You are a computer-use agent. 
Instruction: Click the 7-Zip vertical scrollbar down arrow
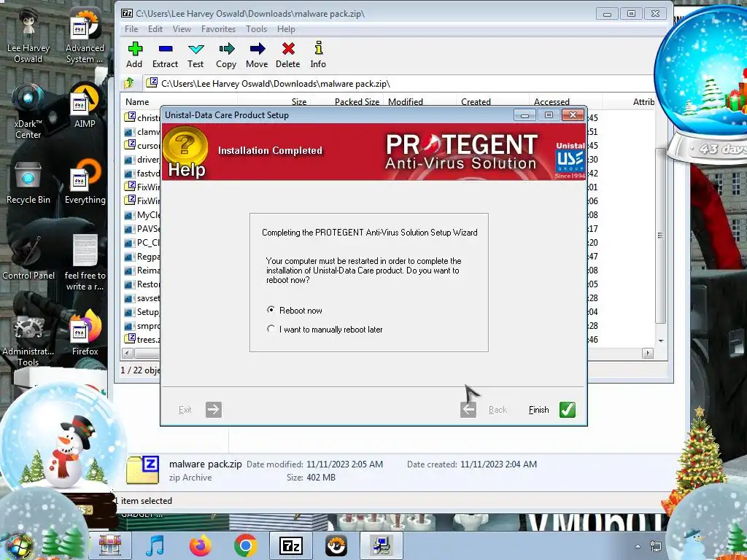pos(661,341)
